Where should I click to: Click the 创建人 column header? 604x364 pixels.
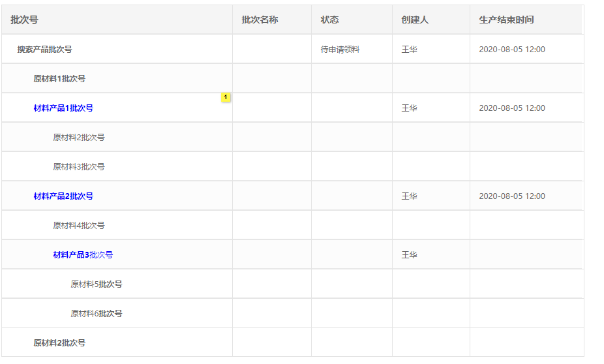coord(415,20)
